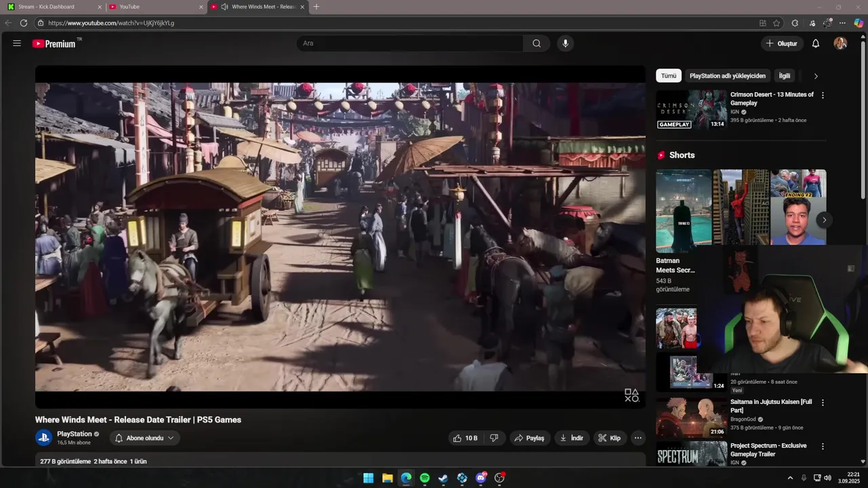Select PlayStation adlı yükleyiciden chip

[x=728, y=76]
